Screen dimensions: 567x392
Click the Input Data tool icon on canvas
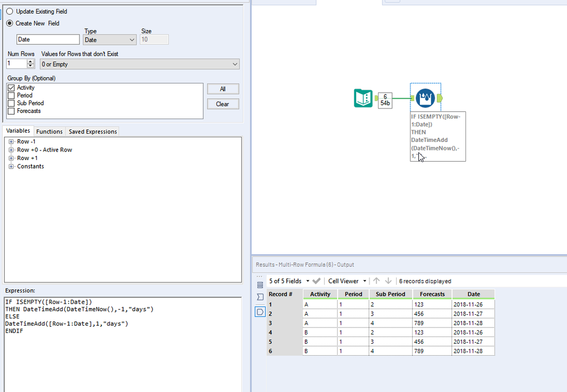pyautogui.click(x=363, y=98)
